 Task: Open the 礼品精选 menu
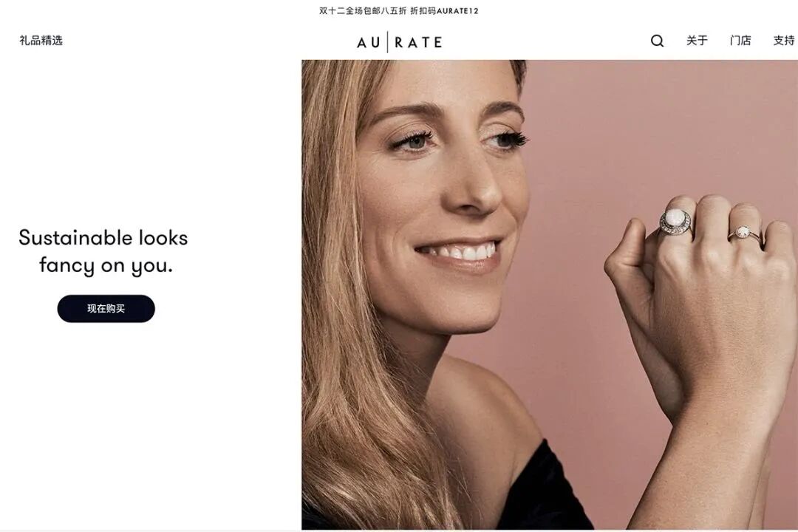(41, 40)
